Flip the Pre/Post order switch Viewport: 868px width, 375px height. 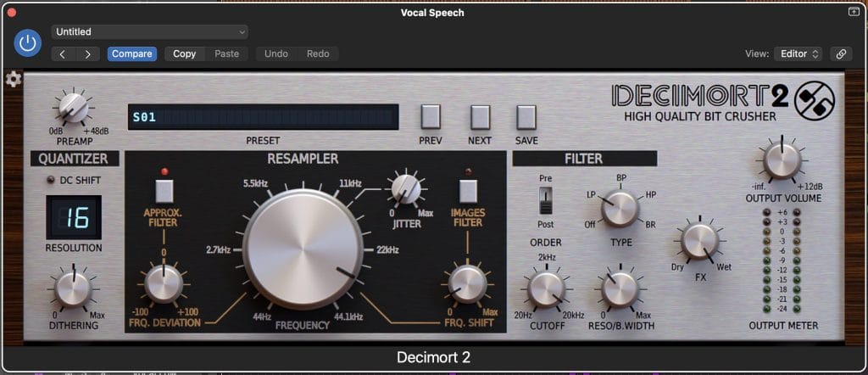546,201
